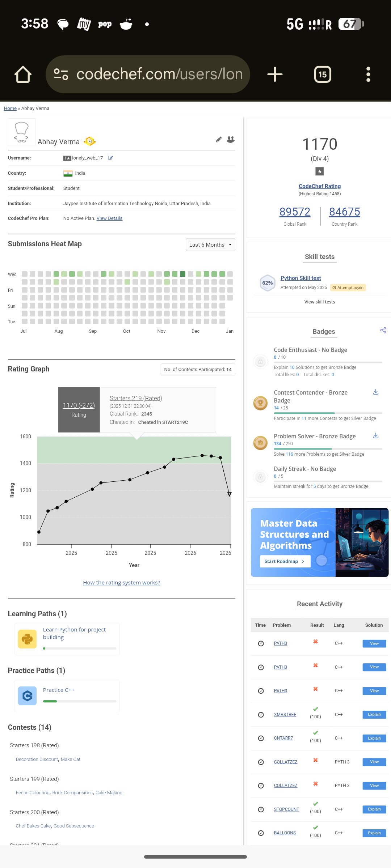Open How the rating system works link

122,583
